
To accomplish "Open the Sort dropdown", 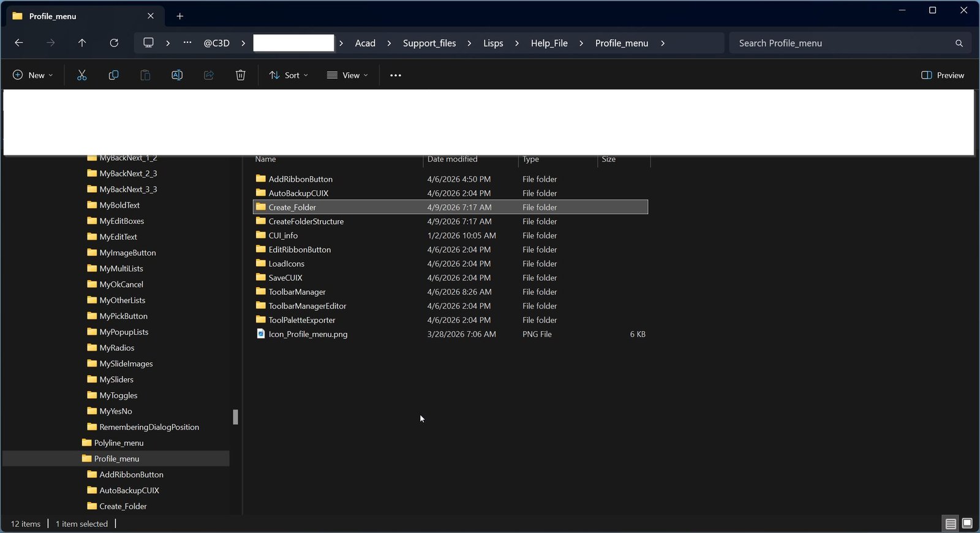I will tap(288, 75).
